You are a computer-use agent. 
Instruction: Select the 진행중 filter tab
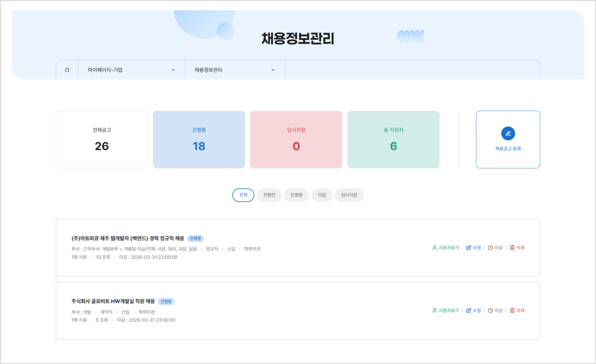296,195
